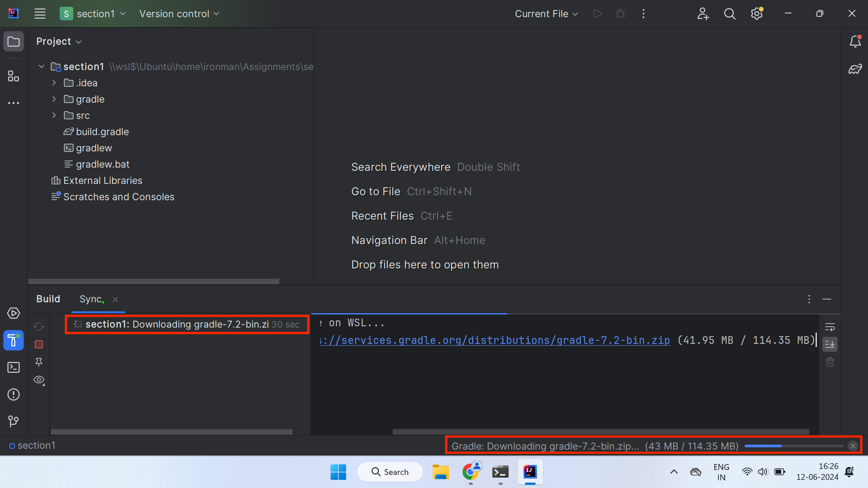Viewport: 868px width, 488px height.
Task: Select Scratches and Consoles node
Action: [x=113, y=197]
